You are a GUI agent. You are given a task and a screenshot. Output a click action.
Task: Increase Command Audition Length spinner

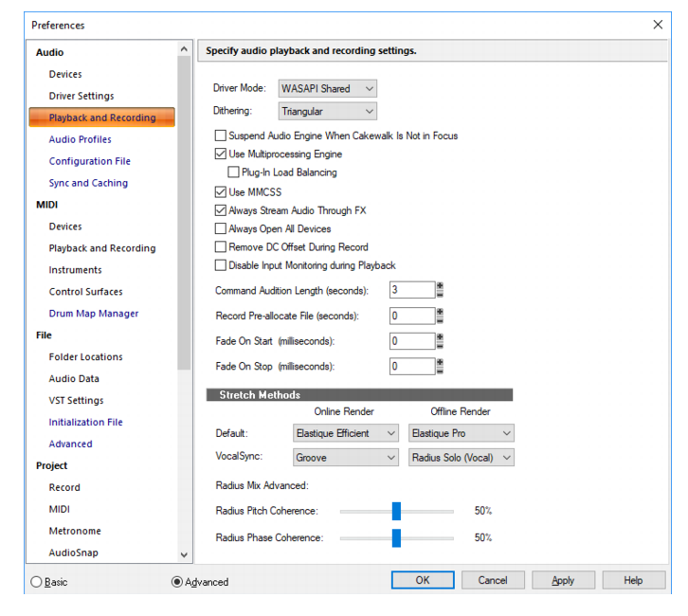[x=440, y=286]
